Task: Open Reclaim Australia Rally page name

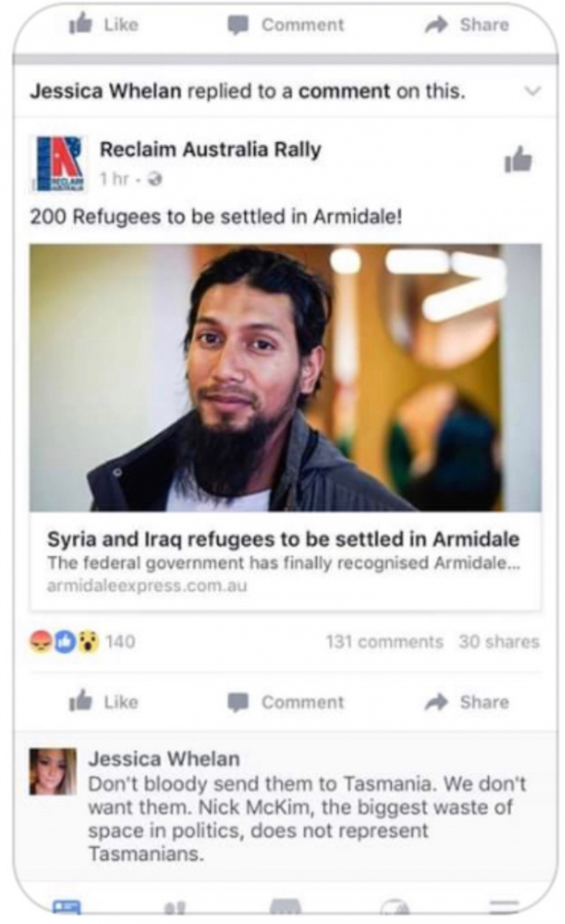Action: click(x=210, y=149)
